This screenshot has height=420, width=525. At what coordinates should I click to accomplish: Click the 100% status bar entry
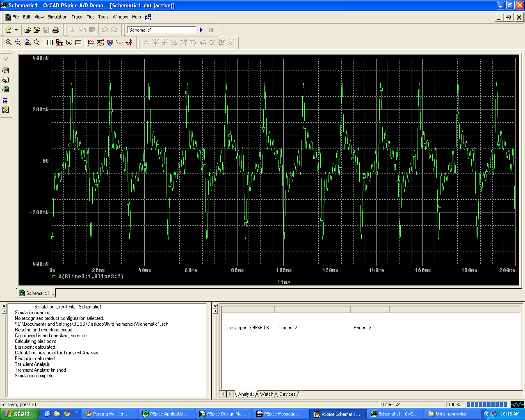[x=454, y=404]
